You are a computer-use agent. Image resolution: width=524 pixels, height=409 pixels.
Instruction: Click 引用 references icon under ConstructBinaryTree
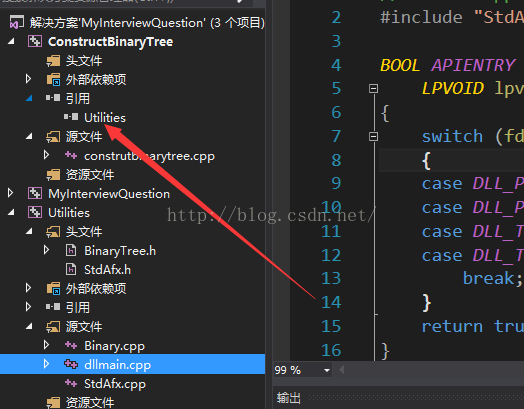[53, 98]
